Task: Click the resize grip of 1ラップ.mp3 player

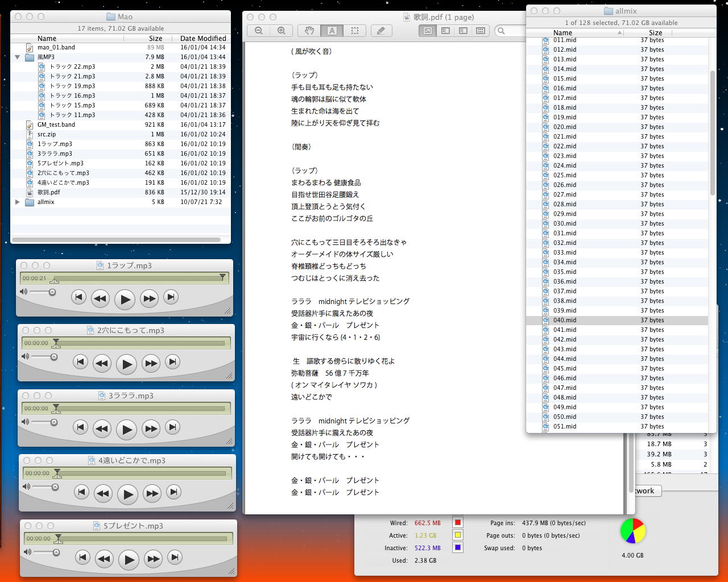Action: (228, 311)
